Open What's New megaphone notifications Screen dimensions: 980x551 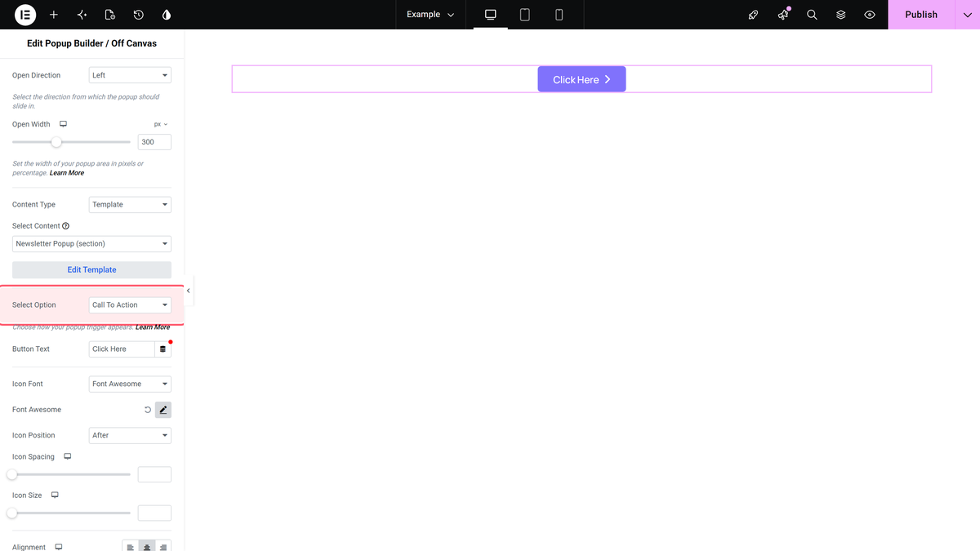(783, 15)
